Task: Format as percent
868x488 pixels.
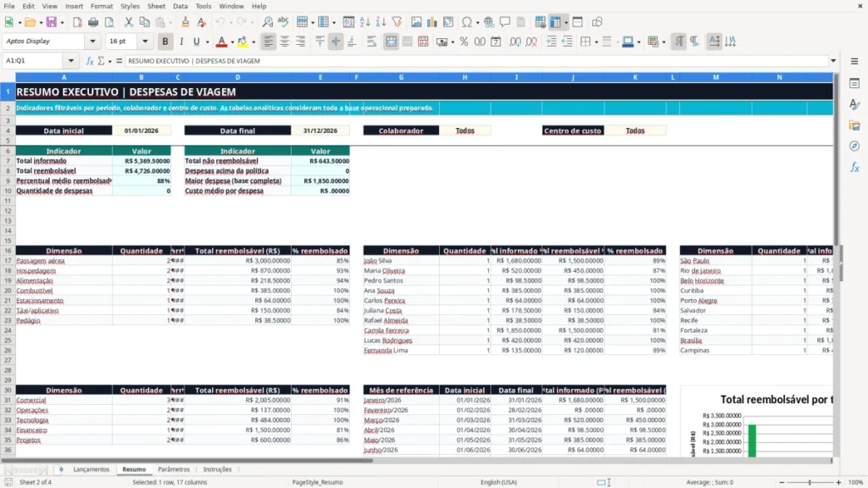Action: pyautogui.click(x=464, y=42)
